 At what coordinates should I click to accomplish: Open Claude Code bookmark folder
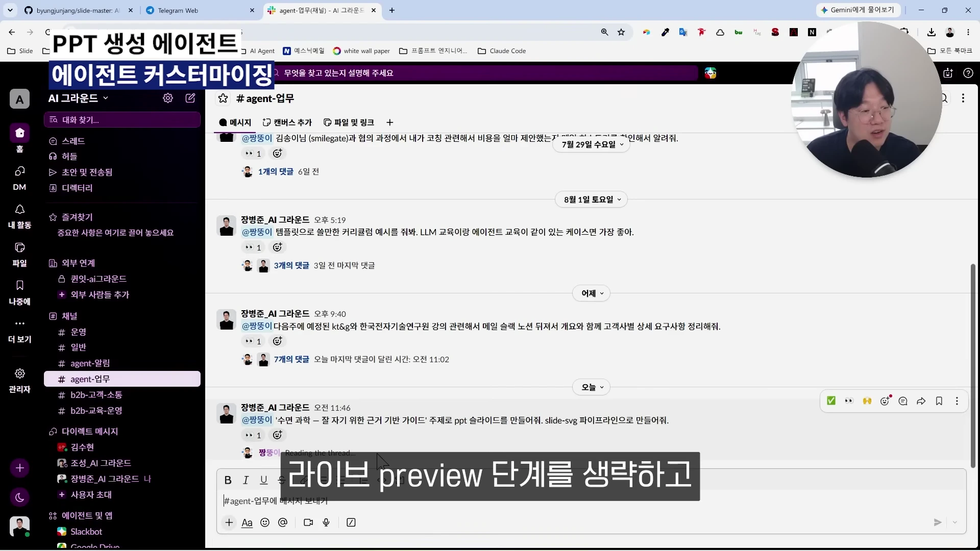502,51
